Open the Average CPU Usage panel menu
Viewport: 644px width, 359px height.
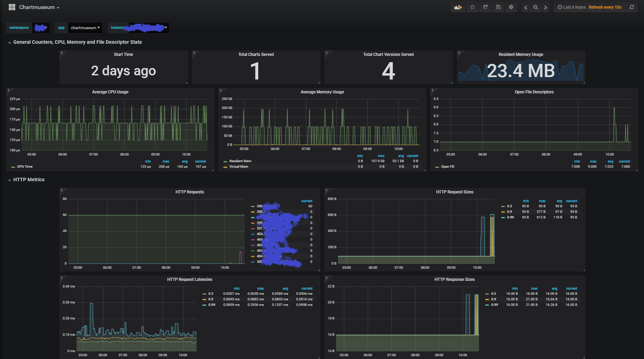click(x=110, y=92)
